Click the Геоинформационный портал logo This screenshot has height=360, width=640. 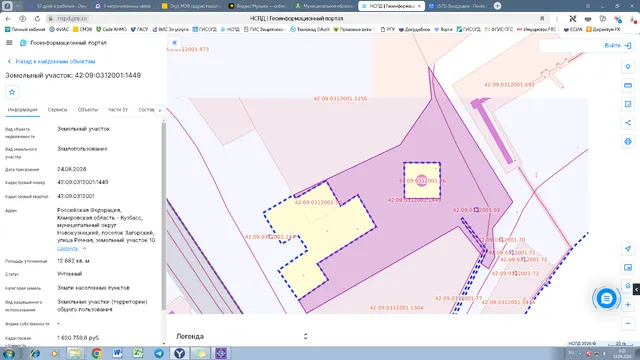(x=63, y=42)
